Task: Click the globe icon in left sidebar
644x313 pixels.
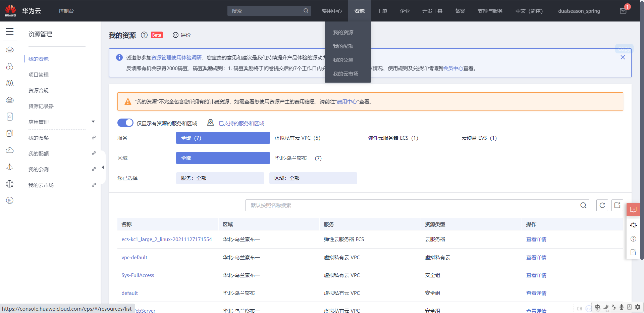Action: click(x=10, y=184)
